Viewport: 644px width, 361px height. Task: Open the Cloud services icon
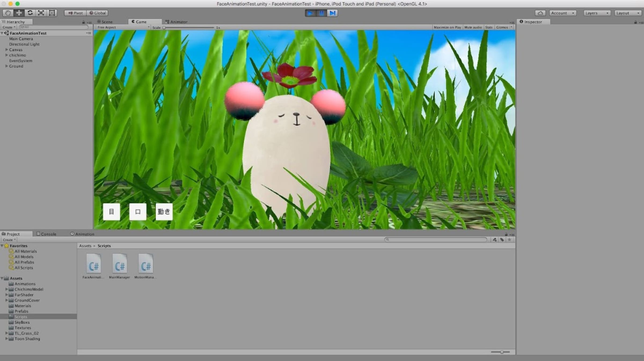pos(540,13)
